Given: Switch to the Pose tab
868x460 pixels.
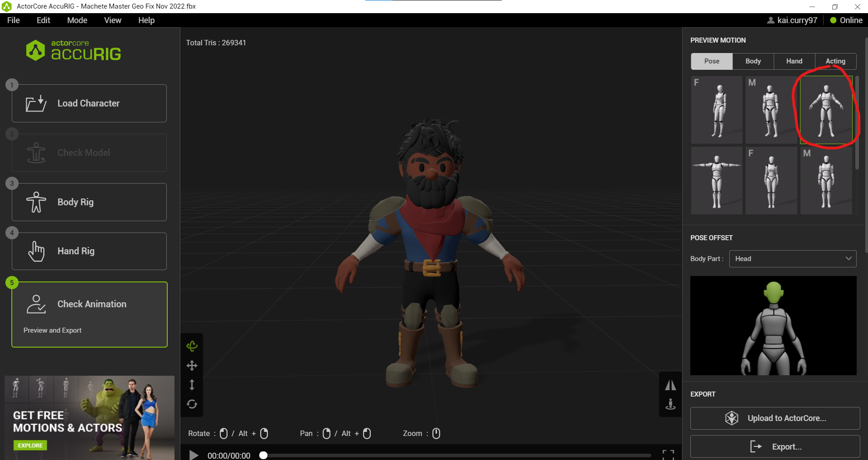Looking at the screenshot, I should pyautogui.click(x=712, y=61).
